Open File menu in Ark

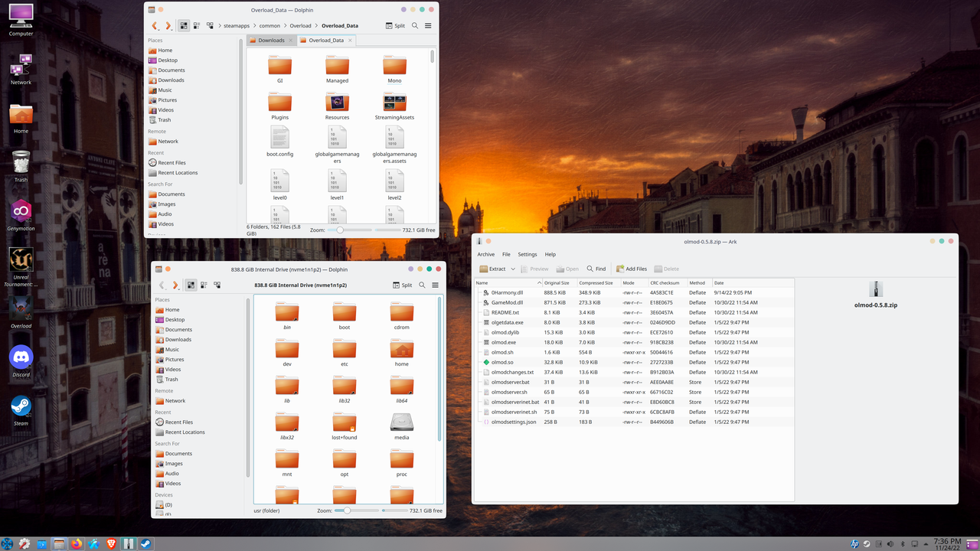(506, 254)
